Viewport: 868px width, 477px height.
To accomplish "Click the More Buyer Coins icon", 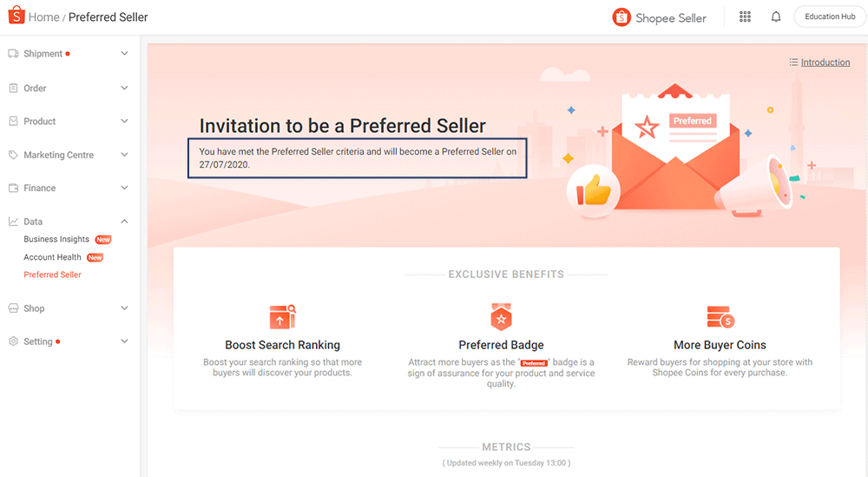I will (x=720, y=316).
